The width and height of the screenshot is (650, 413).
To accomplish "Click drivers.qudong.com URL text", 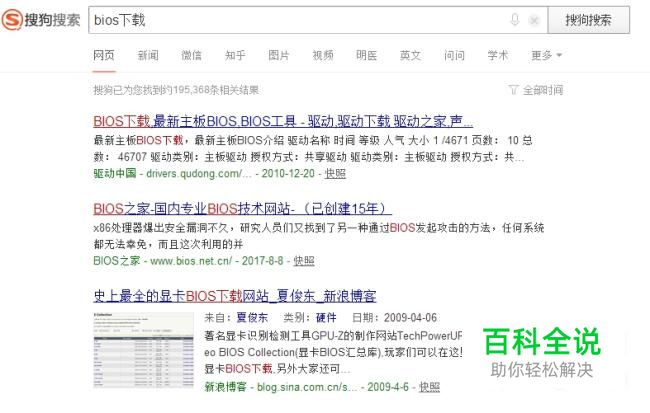I will (199, 173).
